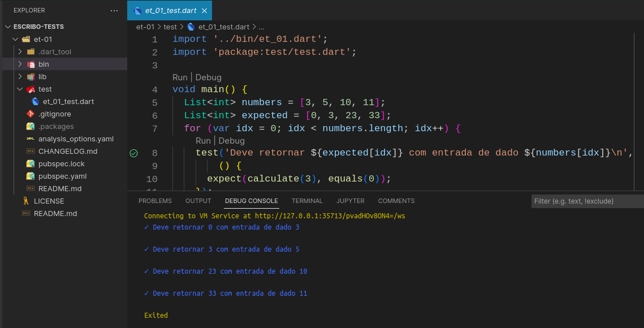Click markdown icon of root README.md
Screen dimensions: 644x328
click(26, 213)
